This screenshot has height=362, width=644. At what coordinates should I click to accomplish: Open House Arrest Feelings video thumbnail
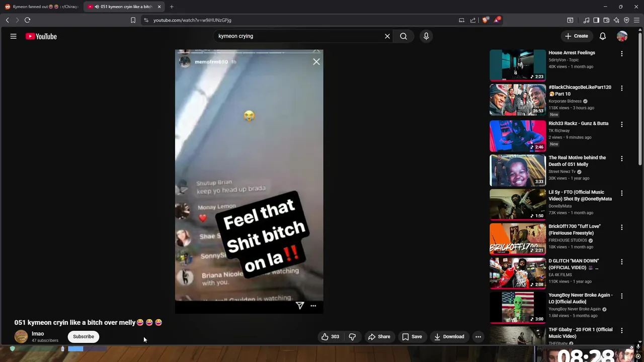pos(518,65)
